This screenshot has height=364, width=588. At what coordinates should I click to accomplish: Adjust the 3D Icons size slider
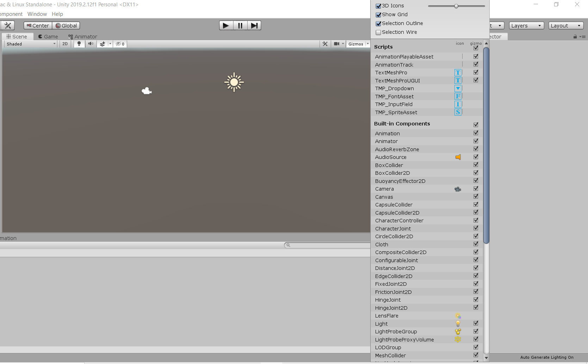click(456, 6)
